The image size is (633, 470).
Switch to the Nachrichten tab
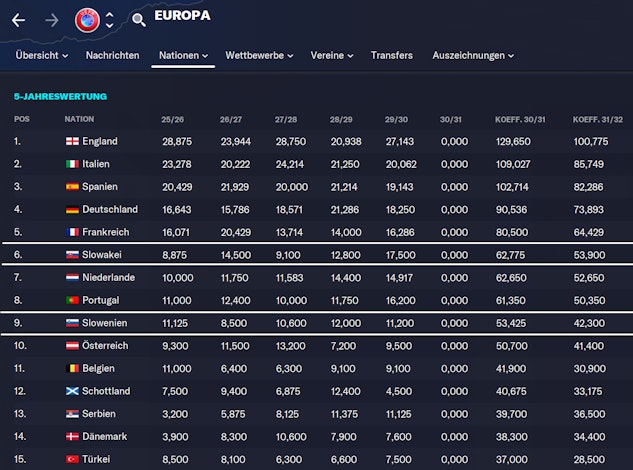click(112, 55)
